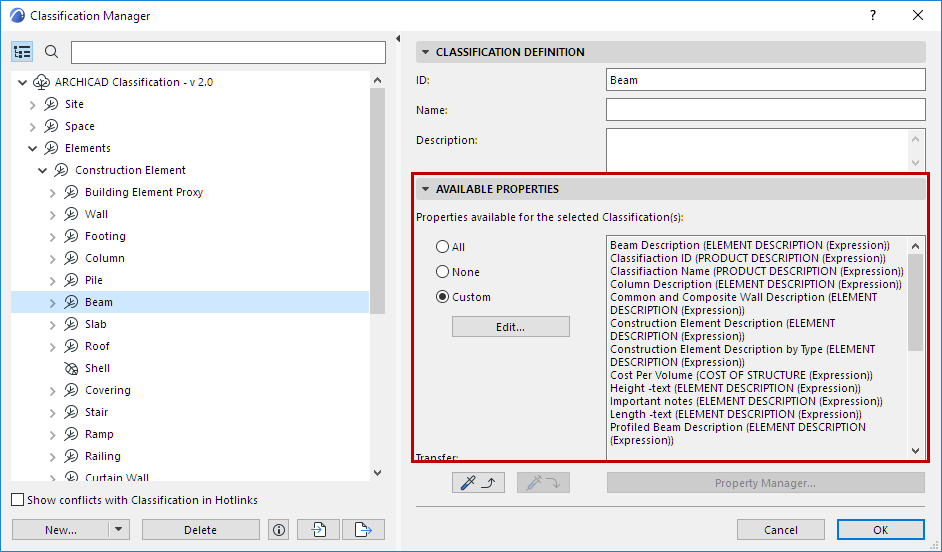Select All properties radio button
Screen dimensions: 942x552
point(443,246)
